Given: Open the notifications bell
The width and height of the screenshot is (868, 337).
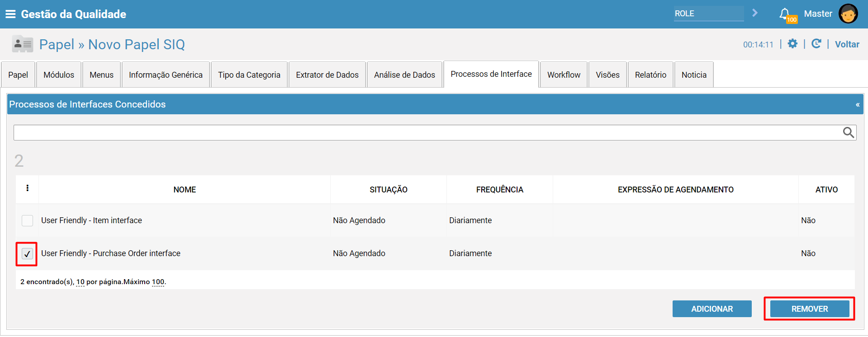Looking at the screenshot, I should (x=785, y=14).
